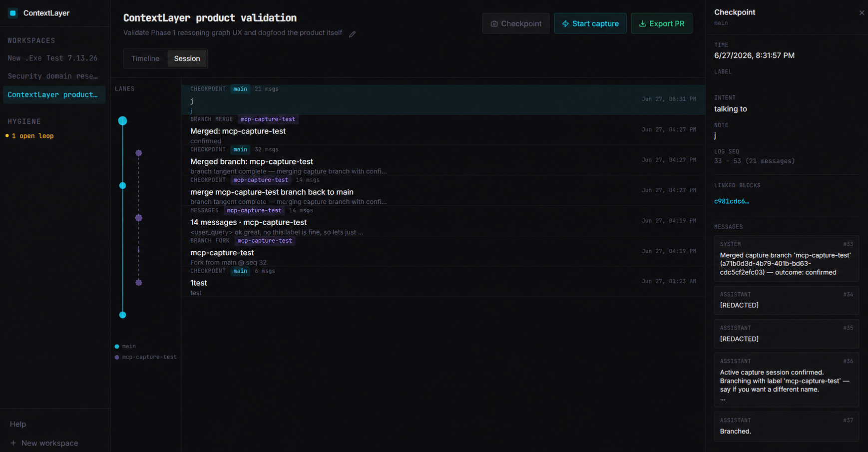The image size is (868, 452).
Task: Export PR from the session
Action: [x=661, y=23]
